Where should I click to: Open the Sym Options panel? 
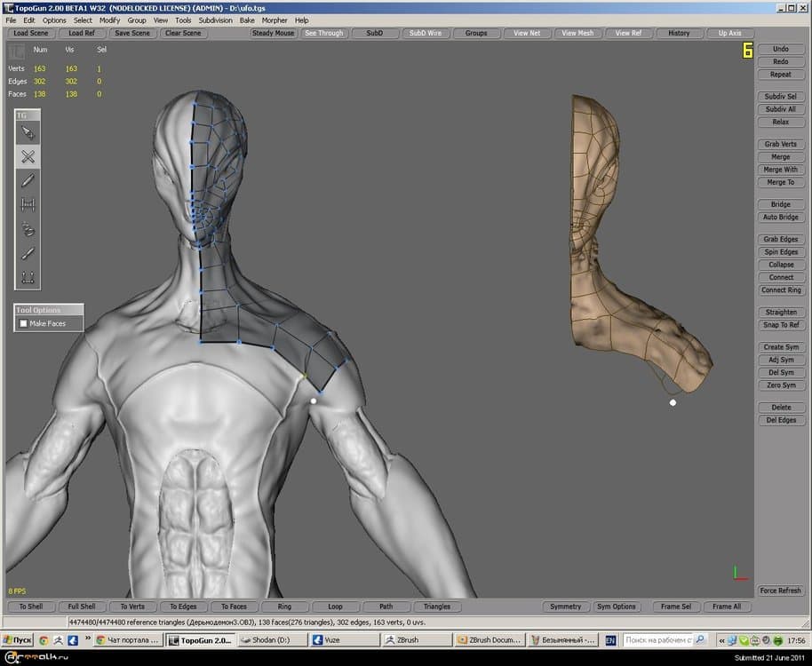pos(617,607)
